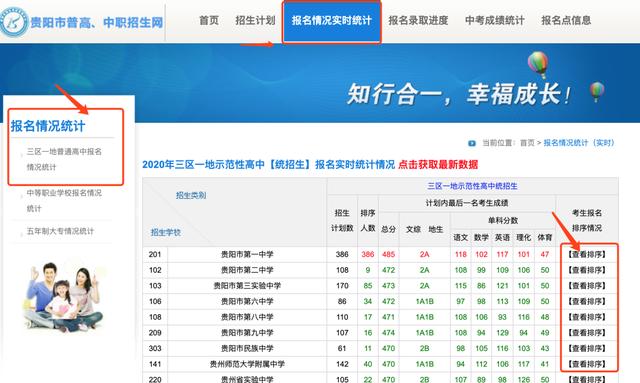Click the family photo thumbnail

click(64, 296)
